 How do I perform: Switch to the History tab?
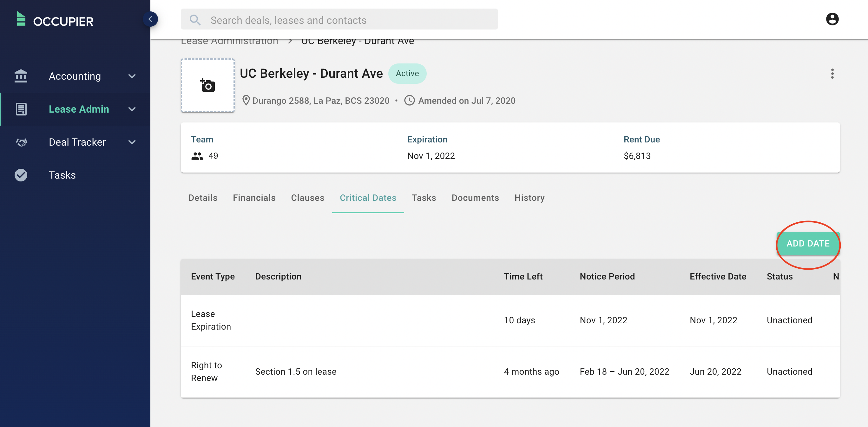(529, 198)
